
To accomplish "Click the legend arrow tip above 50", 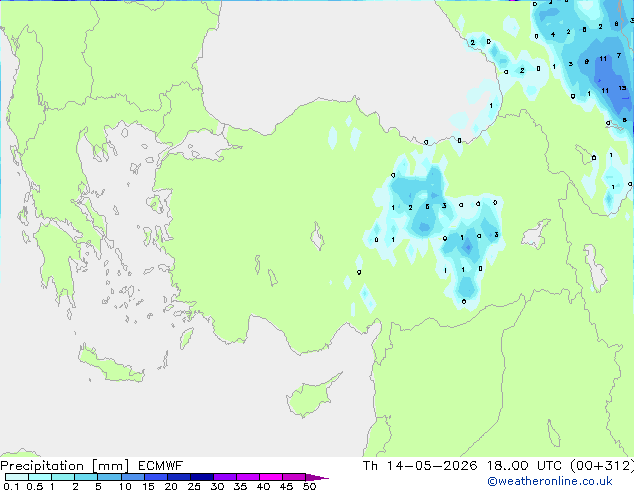I will coord(317,477).
